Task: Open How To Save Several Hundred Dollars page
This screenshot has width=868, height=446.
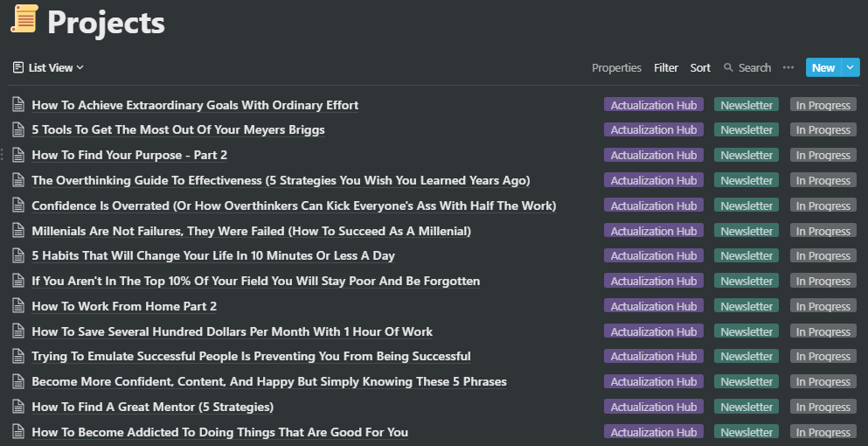Action: (x=232, y=331)
